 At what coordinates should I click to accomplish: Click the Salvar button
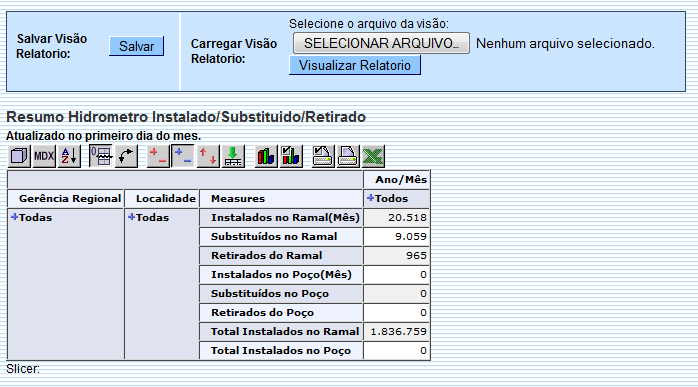[137, 46]
